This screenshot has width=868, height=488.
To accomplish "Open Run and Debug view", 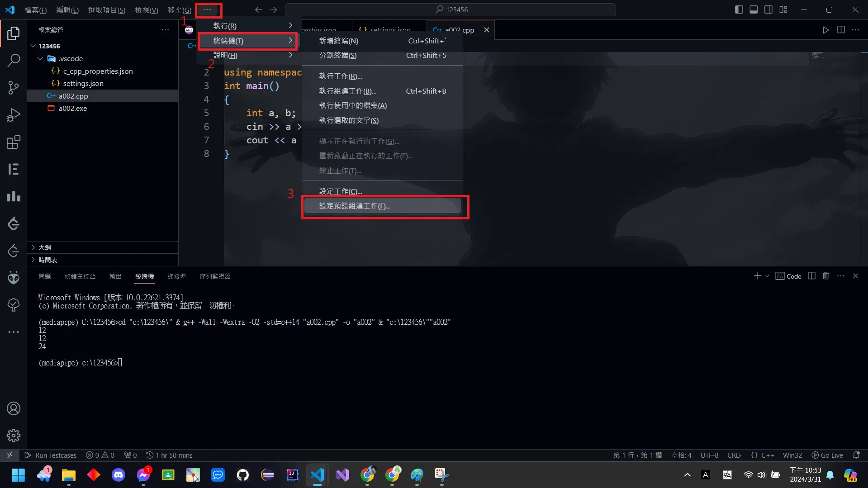I will click(x=14, y=115).
